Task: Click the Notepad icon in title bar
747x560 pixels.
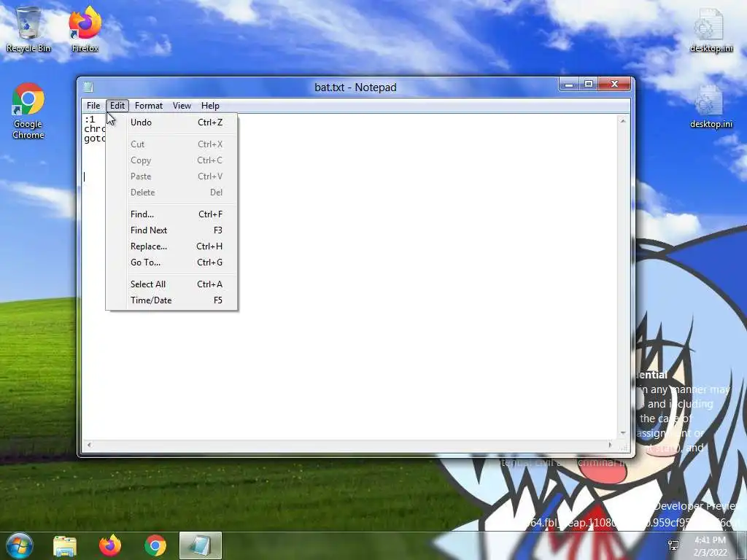Action: 88,87
